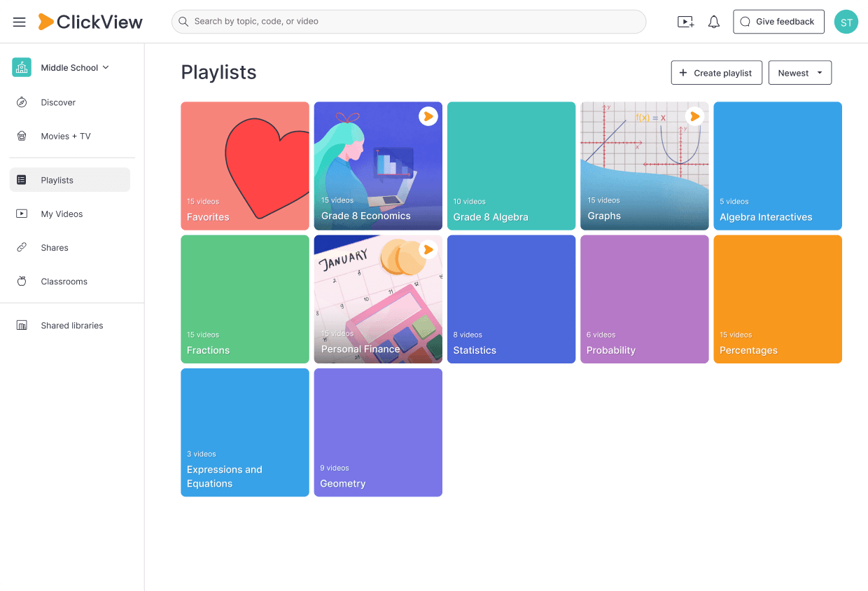
Task: Open the Geometry playlist
Action: pyautogui.click(x=378, y=433)
